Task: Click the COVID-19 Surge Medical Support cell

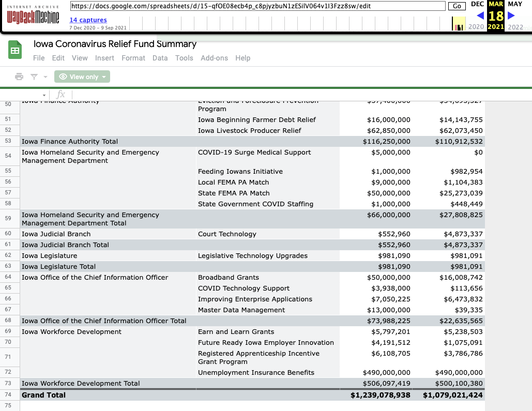Action: click(268, 156)
